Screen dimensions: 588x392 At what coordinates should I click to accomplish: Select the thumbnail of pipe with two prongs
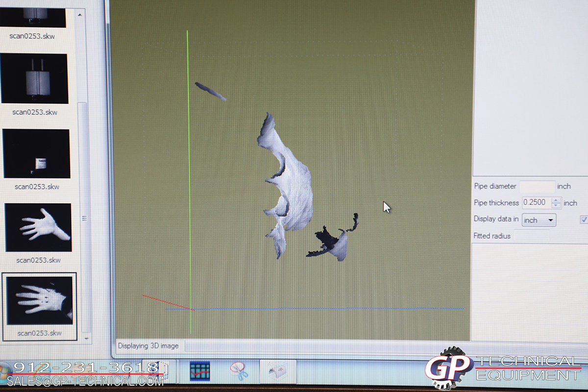tap(34, 78)
